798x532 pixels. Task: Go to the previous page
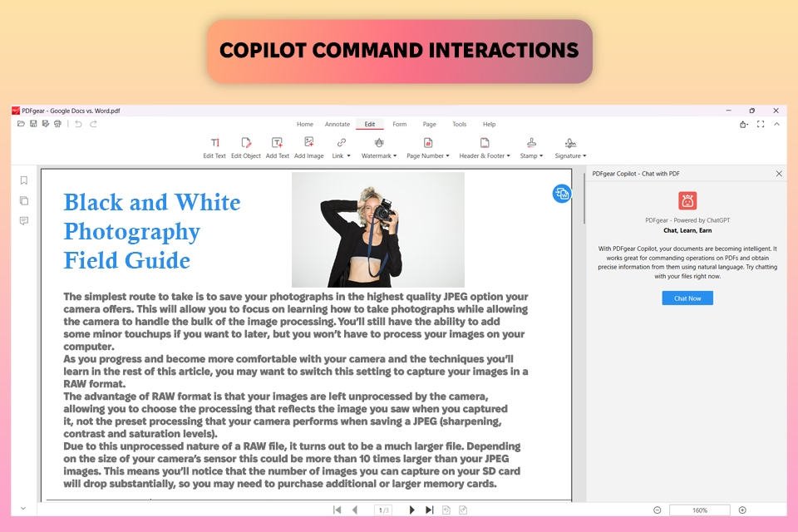pos(355,510)
